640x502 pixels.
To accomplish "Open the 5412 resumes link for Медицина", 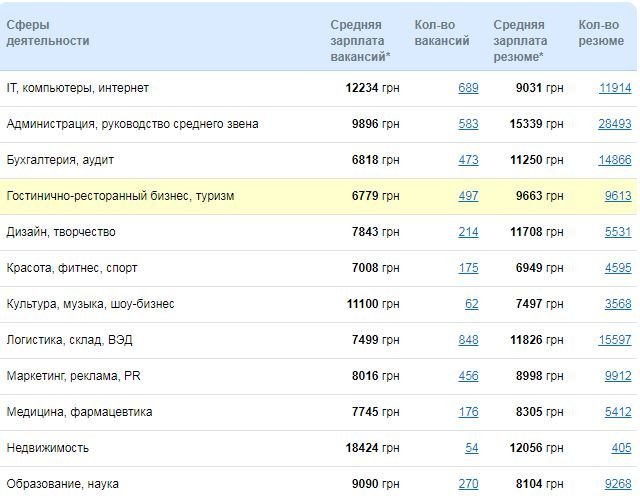I will pyautogui.click(x=618, y=412).
